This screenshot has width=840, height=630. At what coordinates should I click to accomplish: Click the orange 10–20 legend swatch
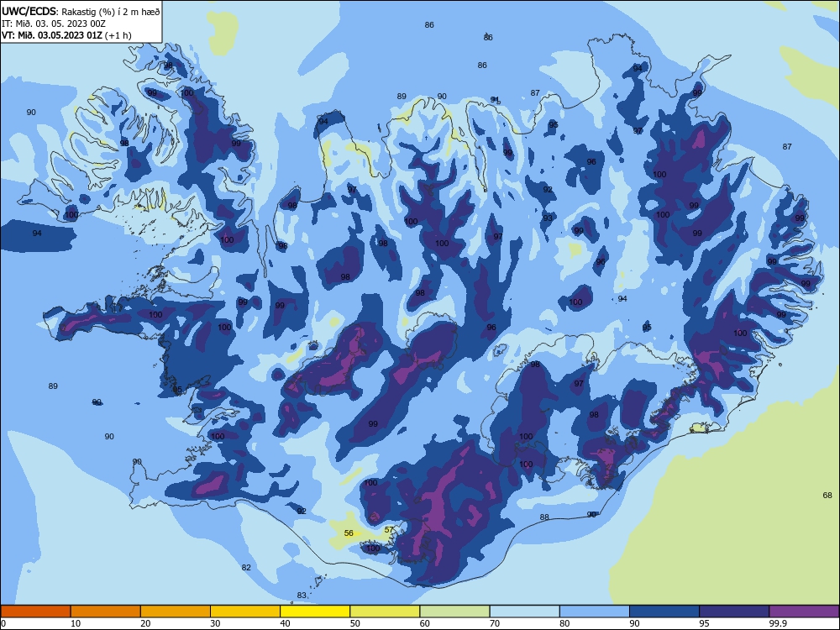(x=106, y=612)
